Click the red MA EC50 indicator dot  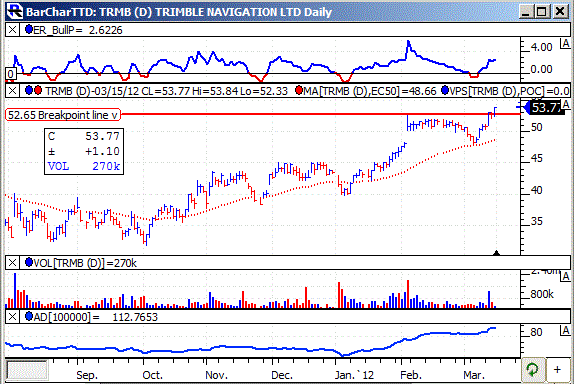pos(299,90)
